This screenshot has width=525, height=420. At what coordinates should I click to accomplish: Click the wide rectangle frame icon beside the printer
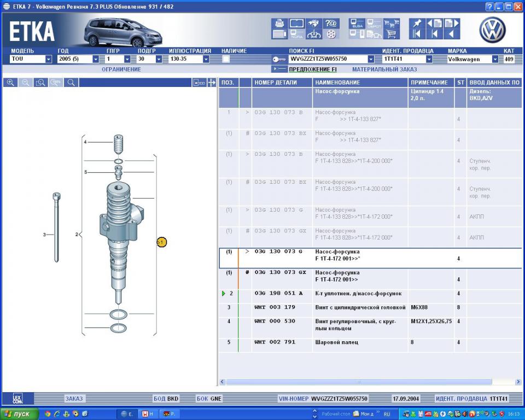click(x=296, y=23)
